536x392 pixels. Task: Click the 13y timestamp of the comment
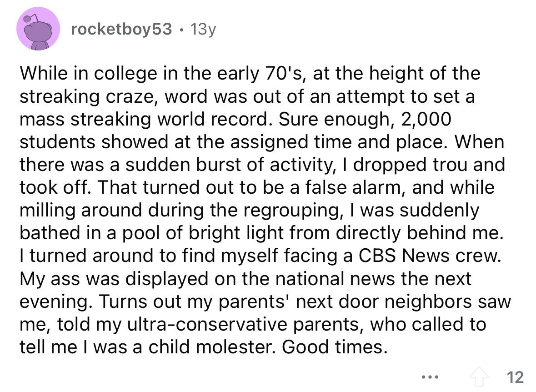[203, 30]
